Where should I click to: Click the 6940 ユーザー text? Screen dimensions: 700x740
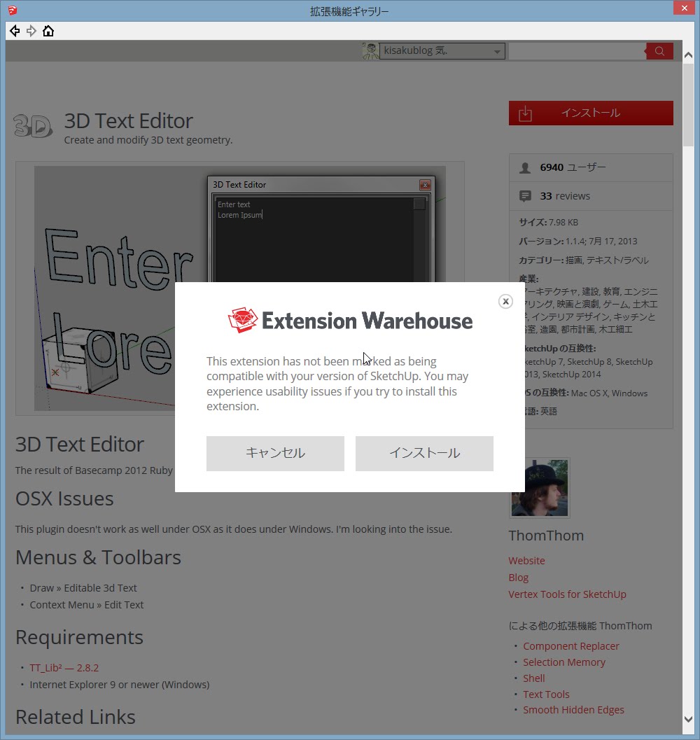[573, 167]
